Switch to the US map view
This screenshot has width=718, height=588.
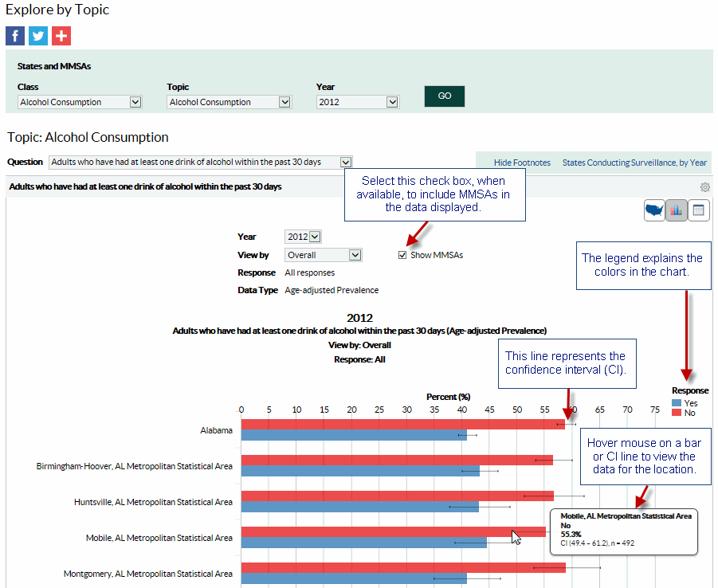point(653,210)
